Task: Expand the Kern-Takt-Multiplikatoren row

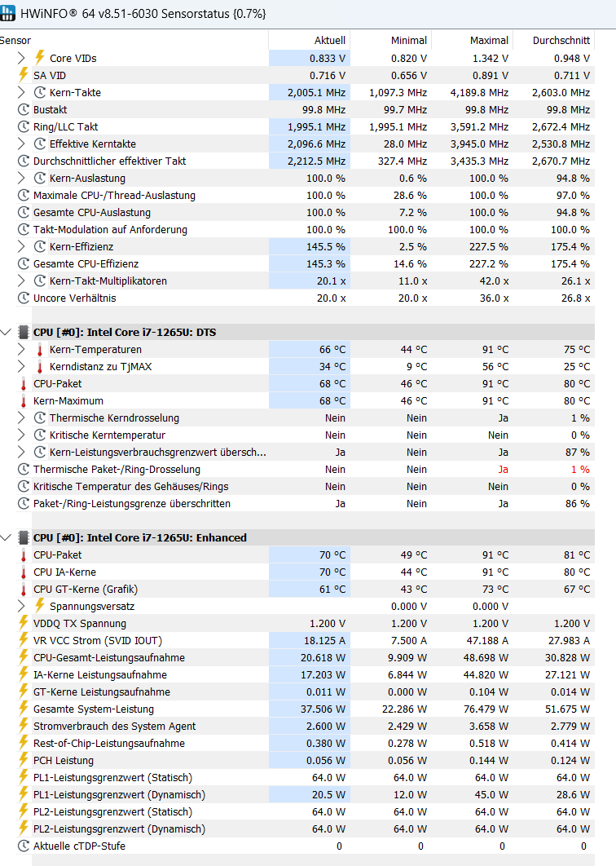Action: point(21,281)
